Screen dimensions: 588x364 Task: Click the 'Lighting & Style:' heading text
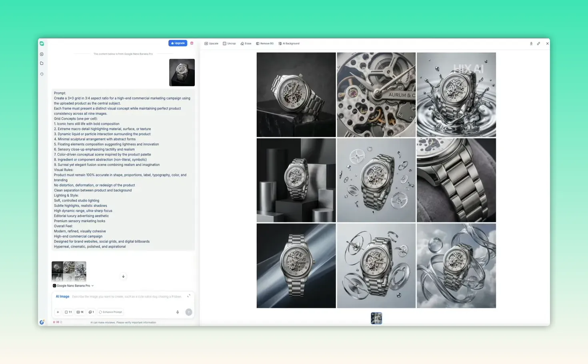tap(66, 196)
